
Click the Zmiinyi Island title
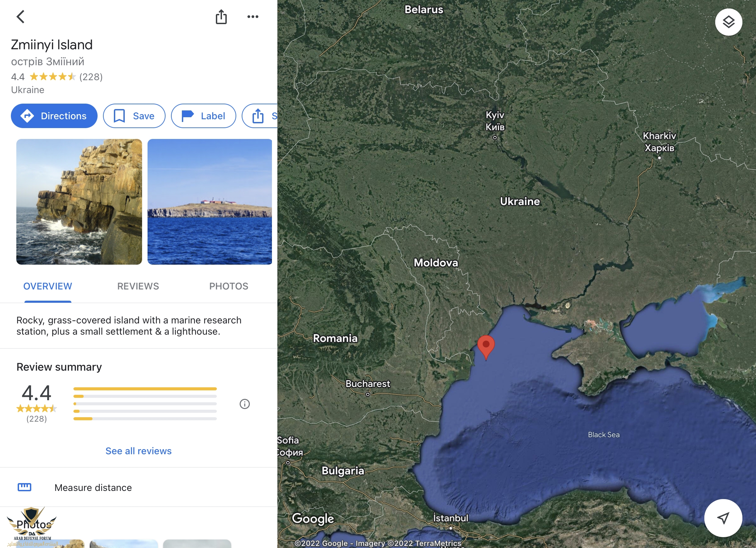[x=52, y=45]
